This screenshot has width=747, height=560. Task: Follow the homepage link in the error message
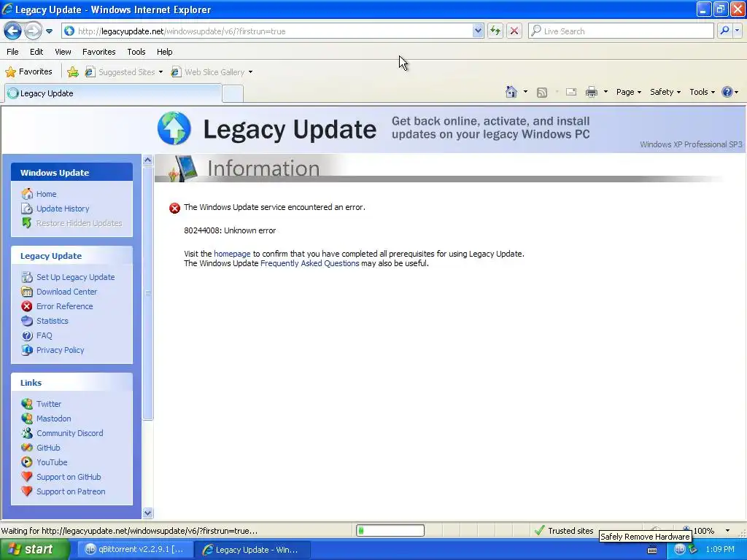[x=232, y=254]
